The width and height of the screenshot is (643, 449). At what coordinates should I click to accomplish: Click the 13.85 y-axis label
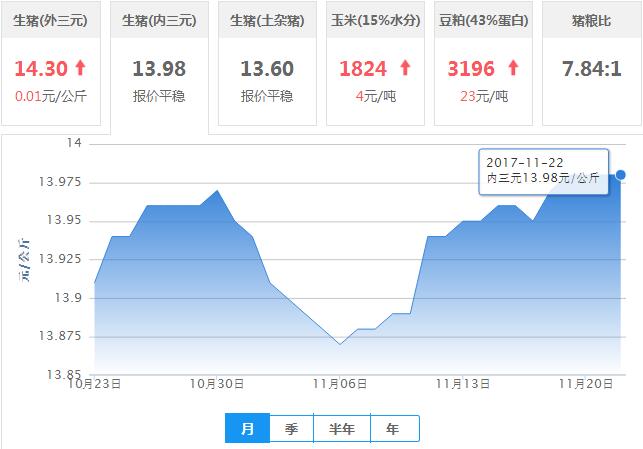pyautogui.click(x=64, y=374)
